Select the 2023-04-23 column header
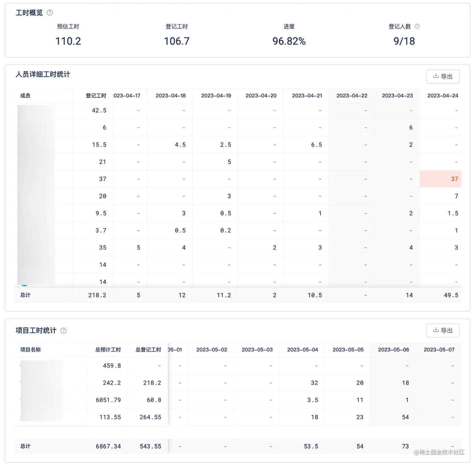The image size is (476, 467). click(x=397, y=96)
